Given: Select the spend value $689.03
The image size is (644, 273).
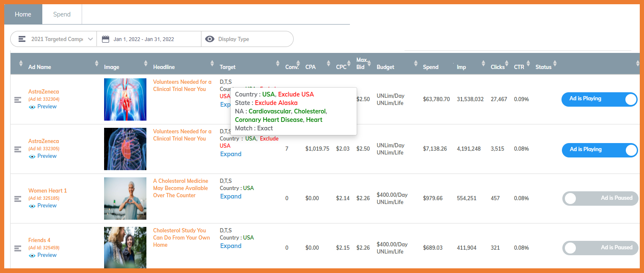Looking at the screenshot, I should coord(433,248).
